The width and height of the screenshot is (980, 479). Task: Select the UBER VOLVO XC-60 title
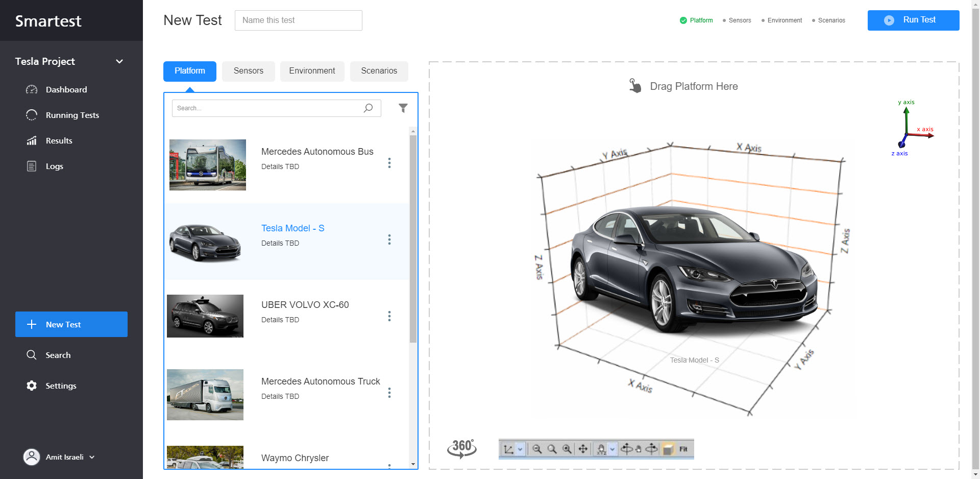pos(305,305)
